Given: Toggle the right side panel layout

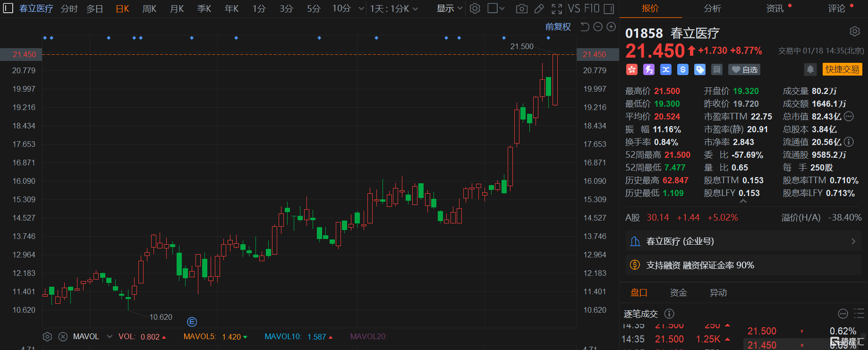Looking at the screenshot, I should click(x=609, y=9).
